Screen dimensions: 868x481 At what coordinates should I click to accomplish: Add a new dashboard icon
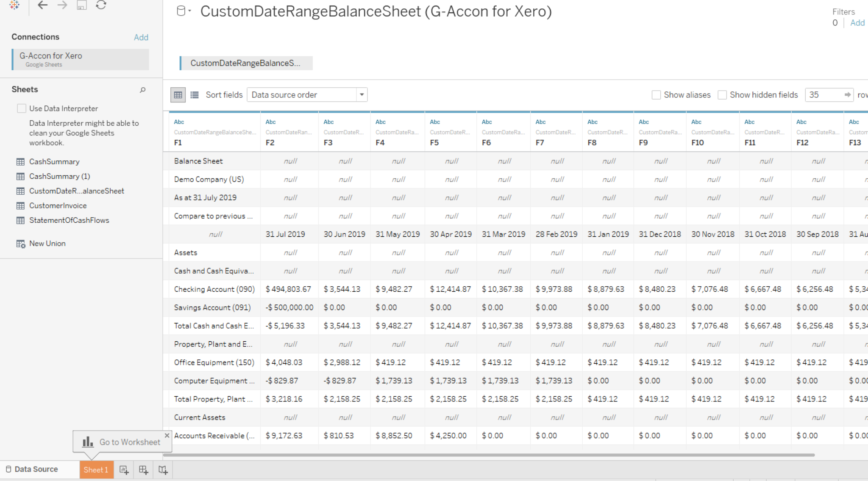(143, 470)
